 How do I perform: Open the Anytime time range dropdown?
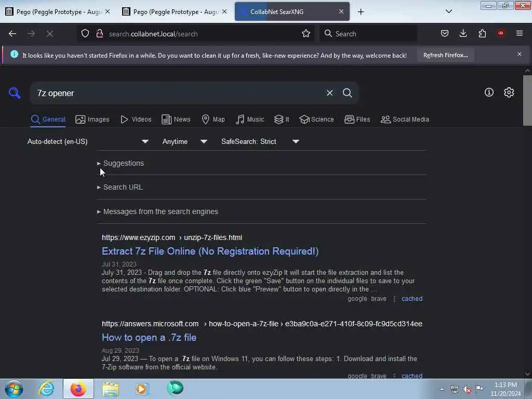tap(184, 141)
